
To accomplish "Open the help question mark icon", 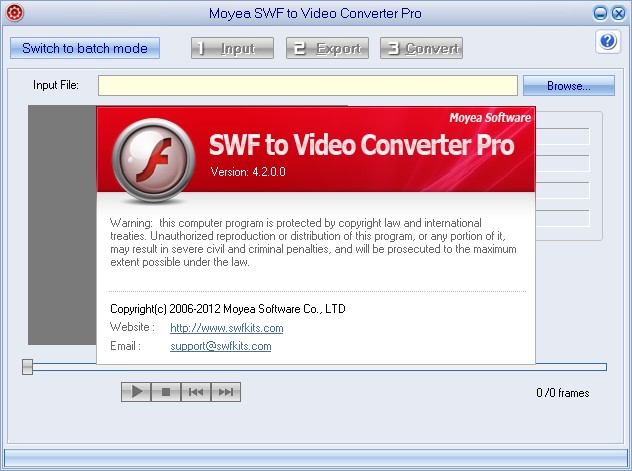I will pos(608,41).
